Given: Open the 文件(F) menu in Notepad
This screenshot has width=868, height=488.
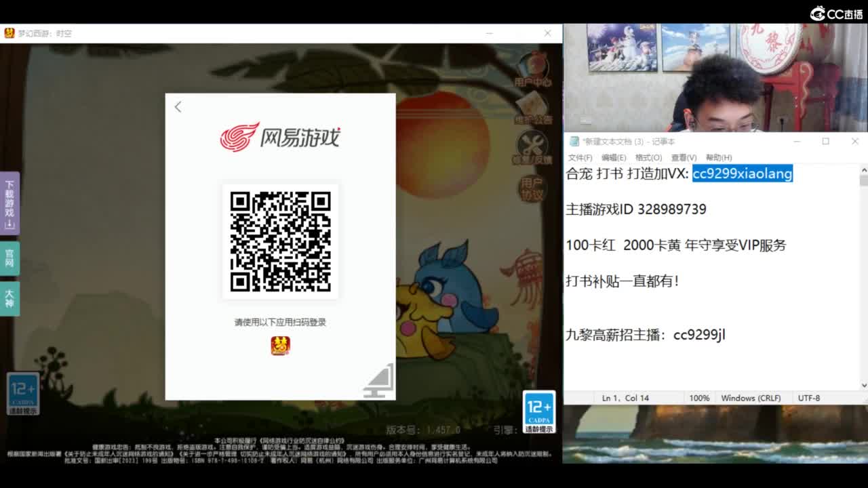Looking at the screenshot, I should [x=580, y=157].
